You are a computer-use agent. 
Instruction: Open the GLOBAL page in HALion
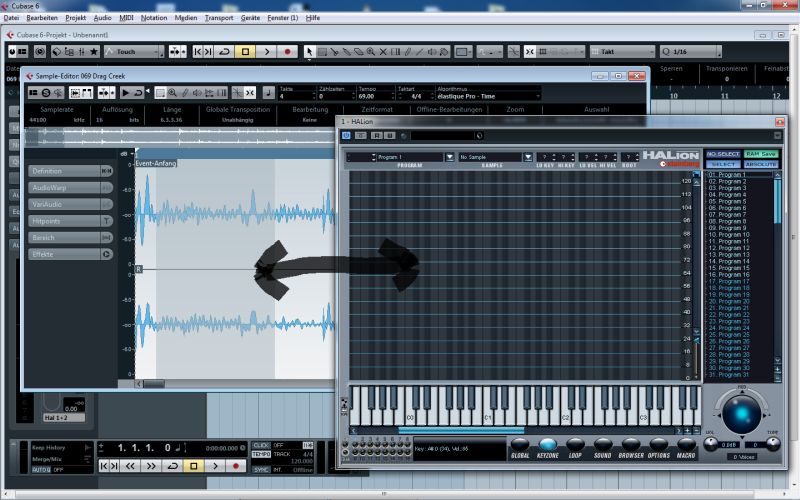(x=520, y=448)
